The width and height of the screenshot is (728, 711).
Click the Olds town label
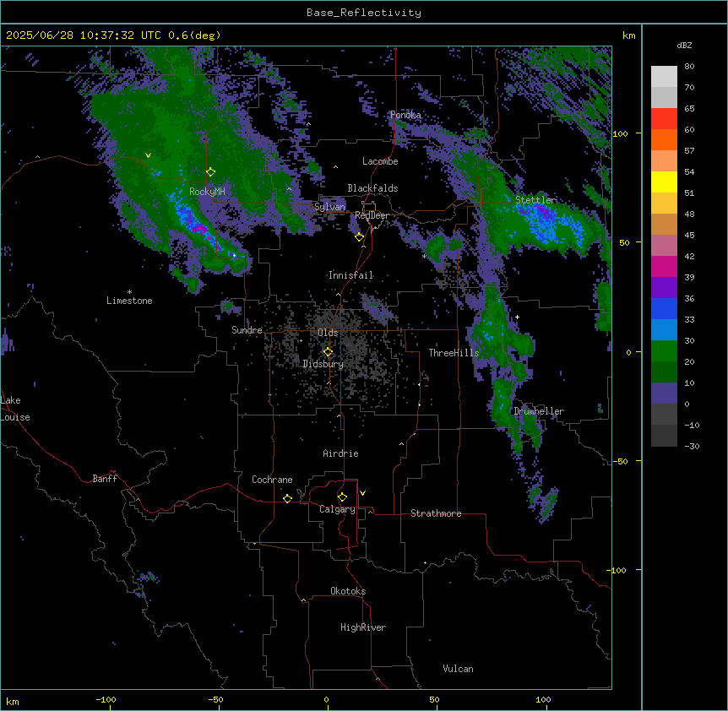coord(328,333)
